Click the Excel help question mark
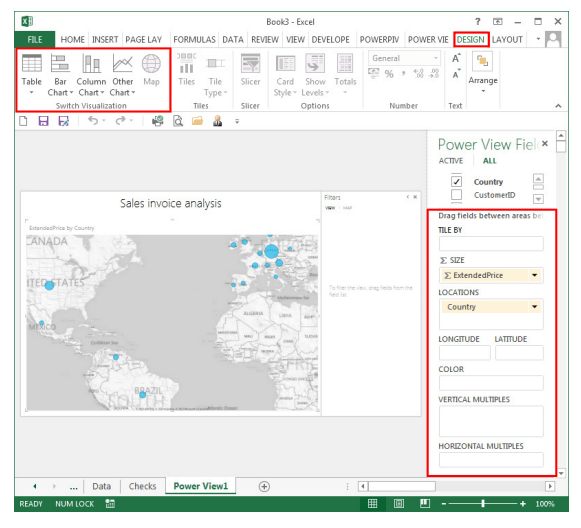 click(x=478, y=21)
